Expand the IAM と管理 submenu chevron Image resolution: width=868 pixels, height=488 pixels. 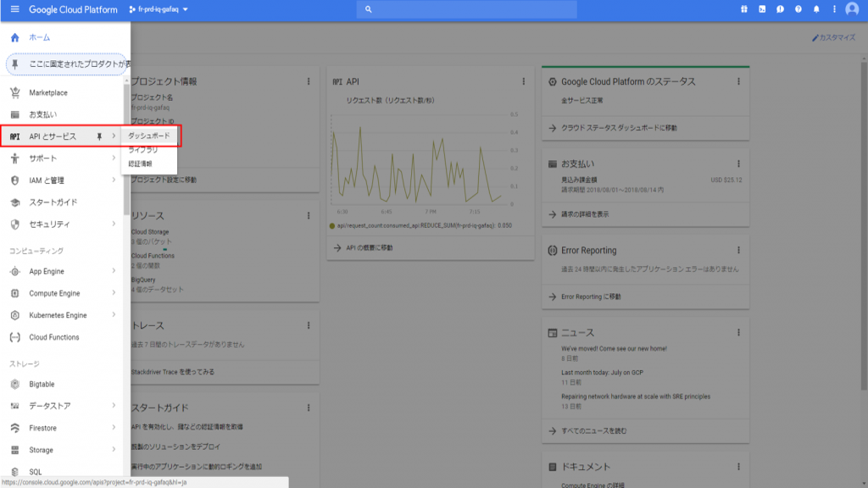114,180
